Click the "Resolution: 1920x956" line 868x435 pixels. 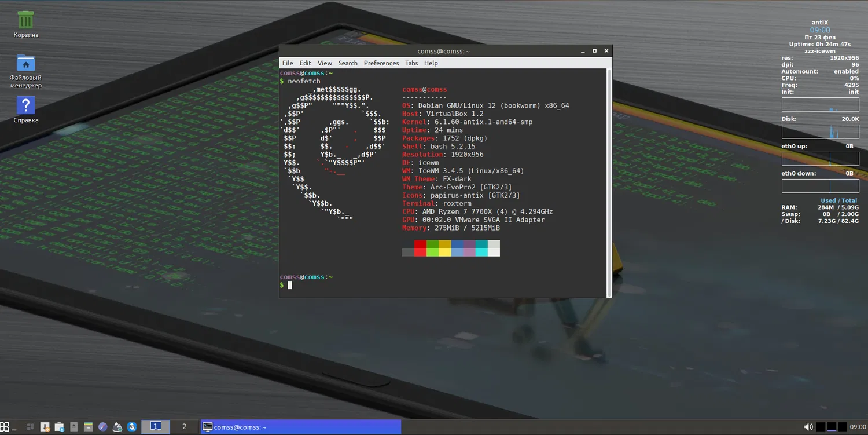443,155
